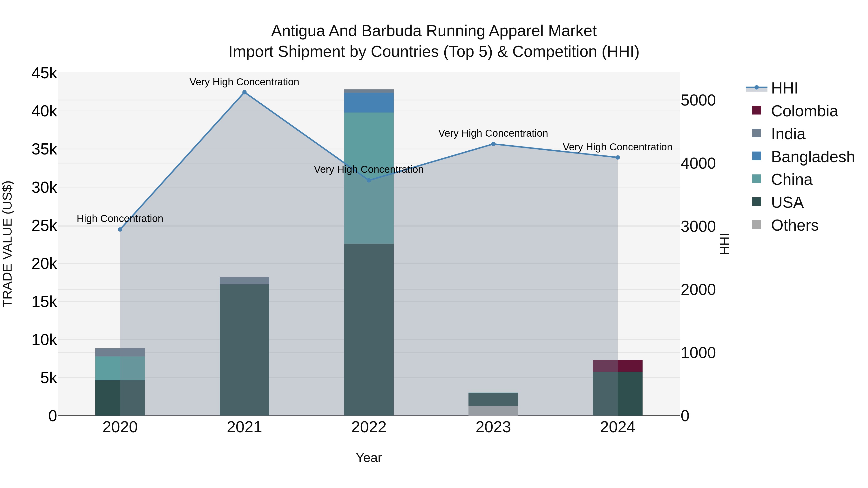This screenshot has height=488, width=868.
Task: Click the 3000 HHI axis tick label
Action: (x=698, y=227)
